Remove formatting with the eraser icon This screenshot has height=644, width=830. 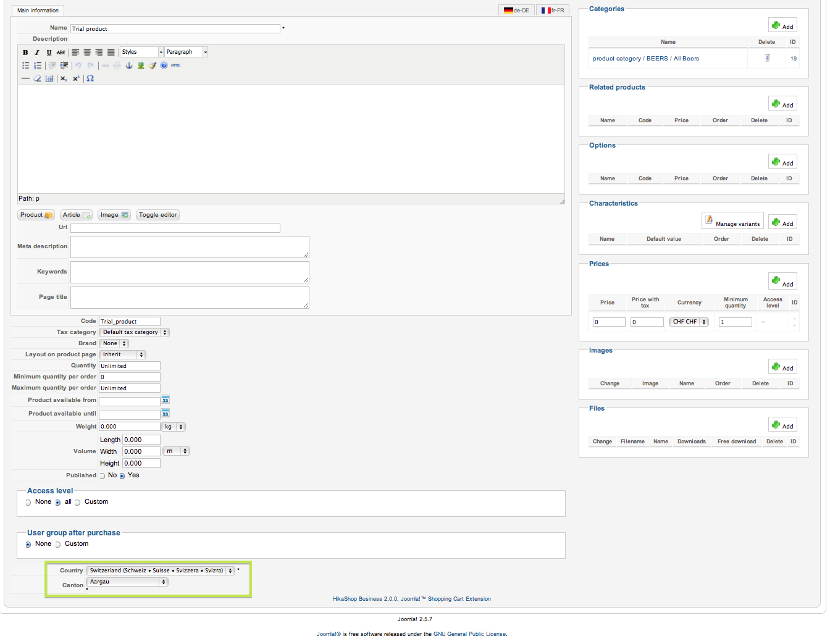coord(37,78)
